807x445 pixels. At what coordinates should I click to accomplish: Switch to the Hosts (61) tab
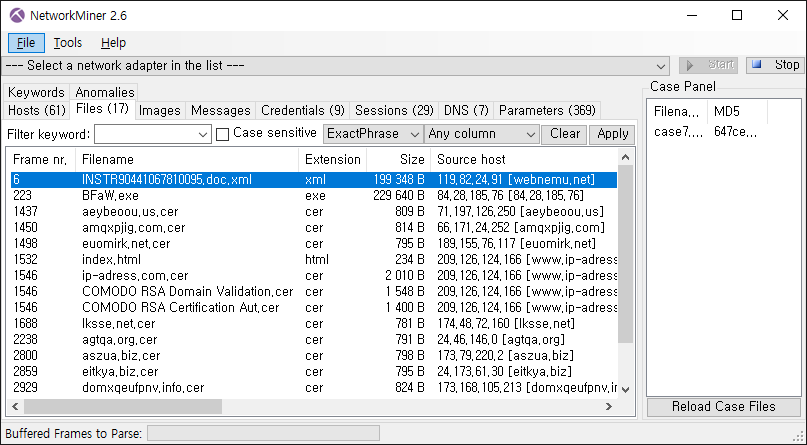[37, 110]
